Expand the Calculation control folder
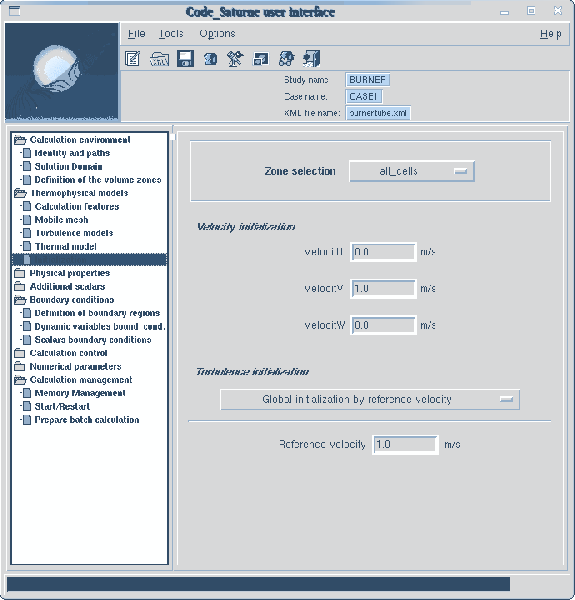Viewport: 575px width, 600px height. (20, 353)
